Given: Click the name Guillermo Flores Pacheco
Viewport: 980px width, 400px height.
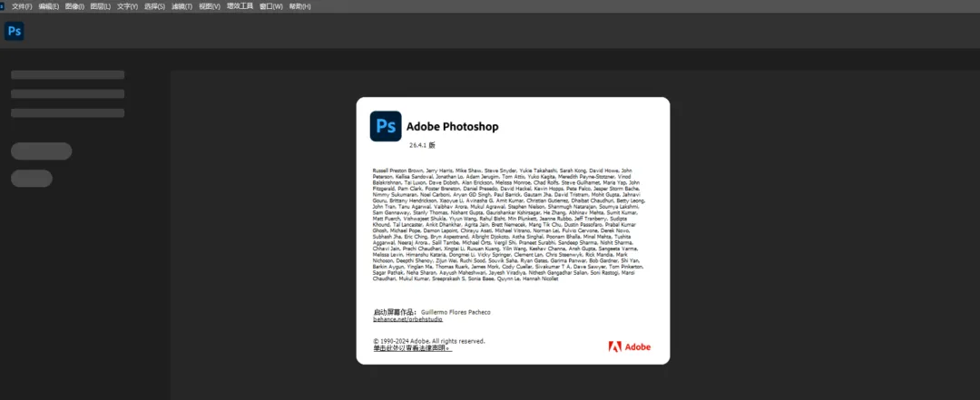Looking at the screenshot, I should [x=456, y=312].
